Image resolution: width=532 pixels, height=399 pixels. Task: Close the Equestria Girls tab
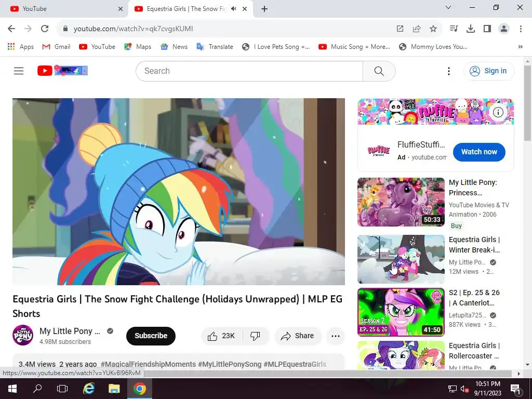[x=245, y=9]
